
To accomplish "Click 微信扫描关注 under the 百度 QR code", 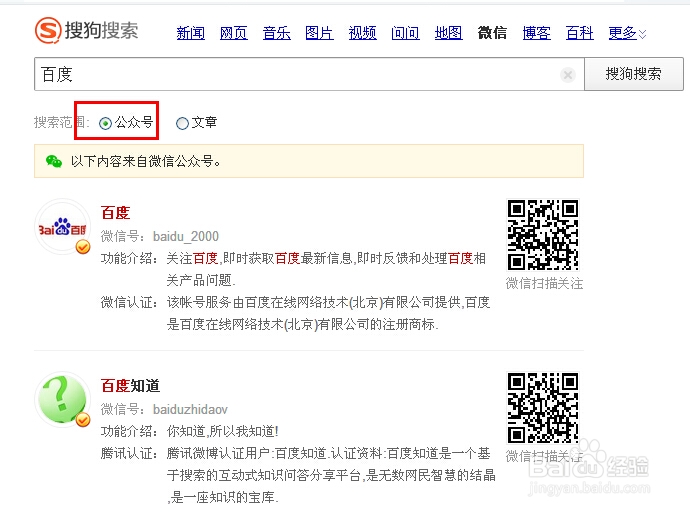I will click(x=544, y=283).
